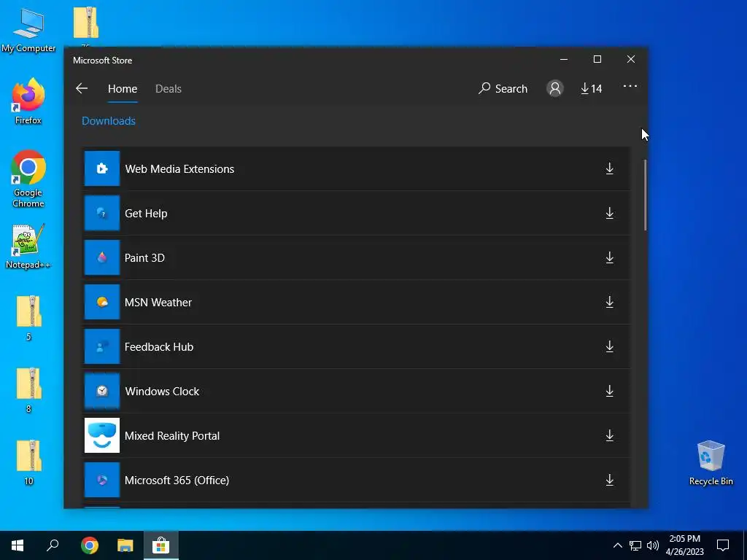Click the volume speaker tray icon
The height and width of the screenshot is (560, 747).
(653, 545)
